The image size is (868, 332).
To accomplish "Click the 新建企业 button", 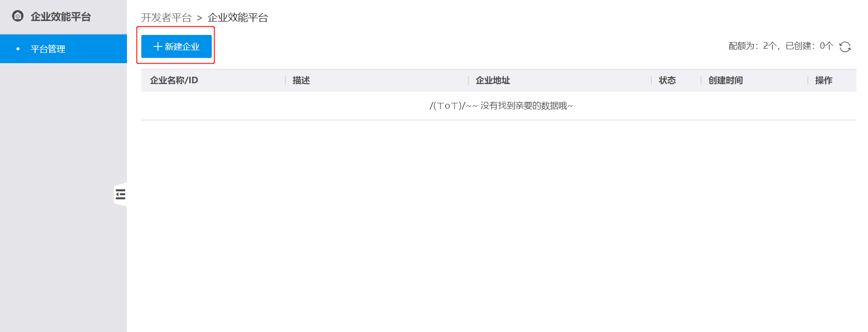I will point(176,46).
